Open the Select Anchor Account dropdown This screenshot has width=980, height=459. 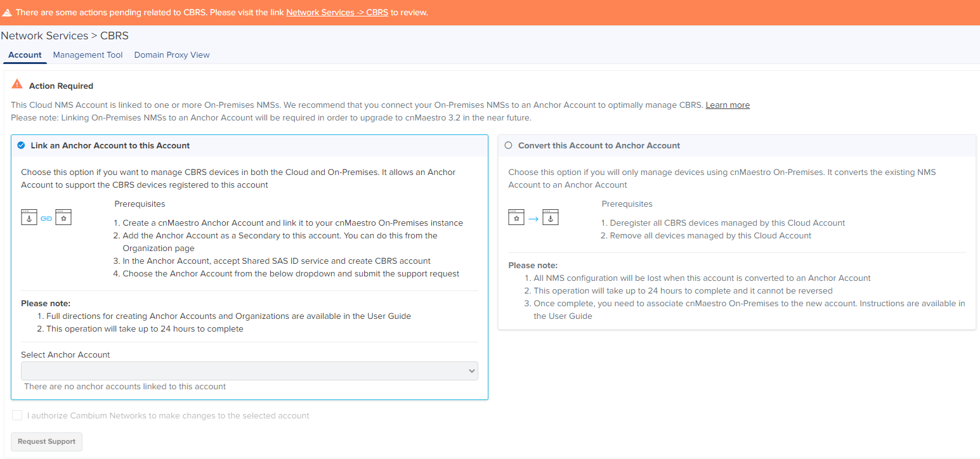[x=249, y=371]
